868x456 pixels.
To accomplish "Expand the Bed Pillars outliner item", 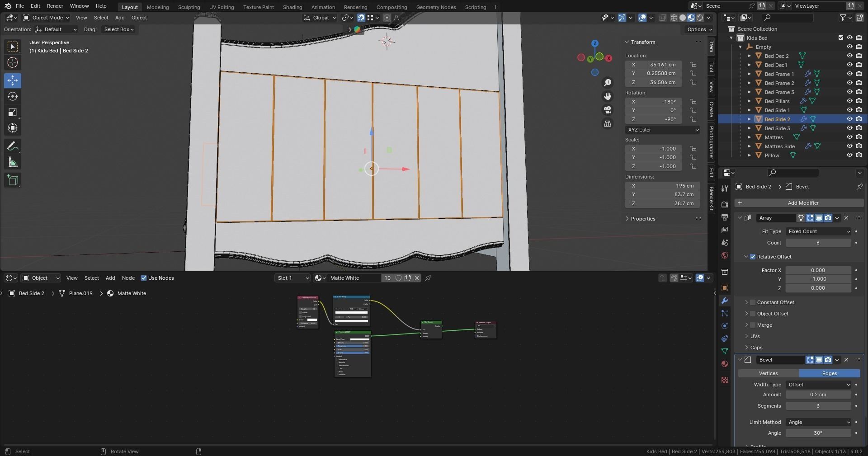I will pyautogui.click(x=749, y=101).
